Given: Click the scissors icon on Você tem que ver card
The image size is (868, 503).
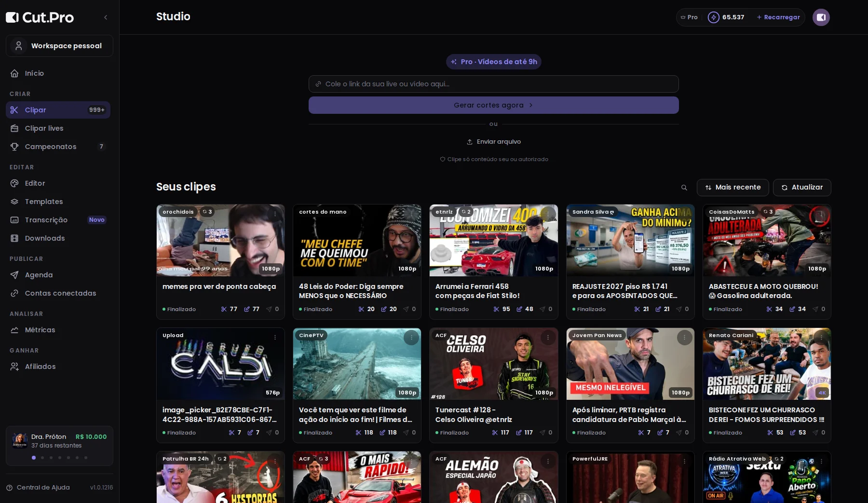Looking at the screenshot, I should tap(358, 433).
